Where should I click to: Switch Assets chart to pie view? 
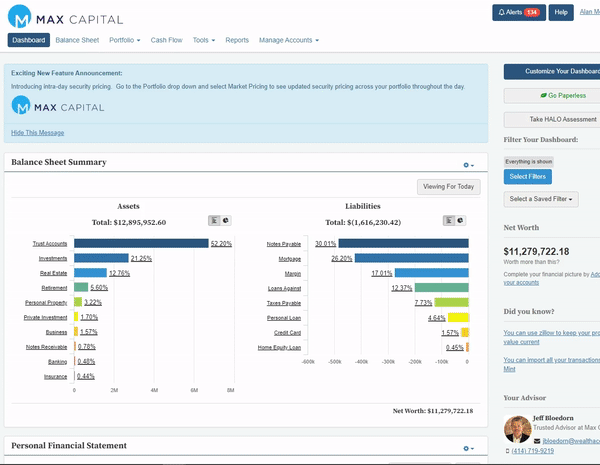226,220
